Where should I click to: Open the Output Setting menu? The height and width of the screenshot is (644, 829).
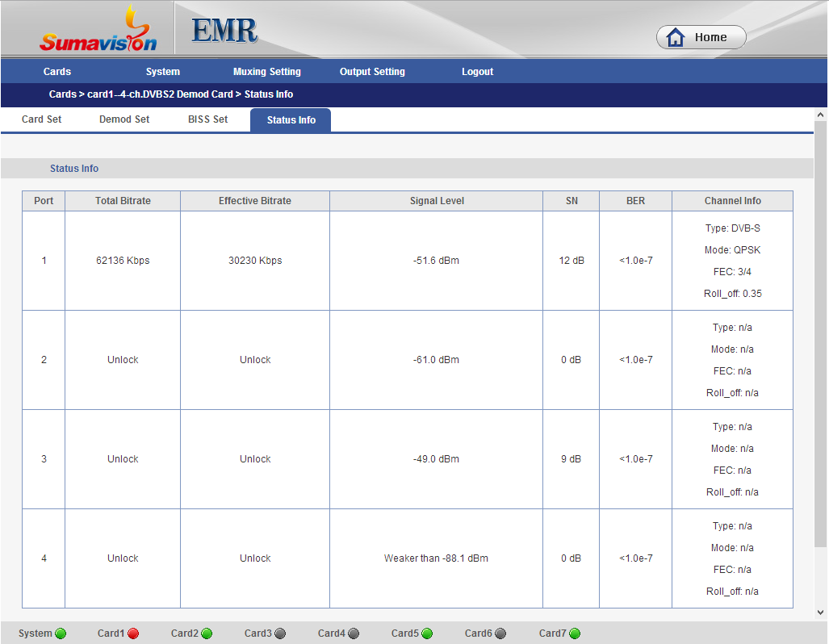tap(372, 71)
